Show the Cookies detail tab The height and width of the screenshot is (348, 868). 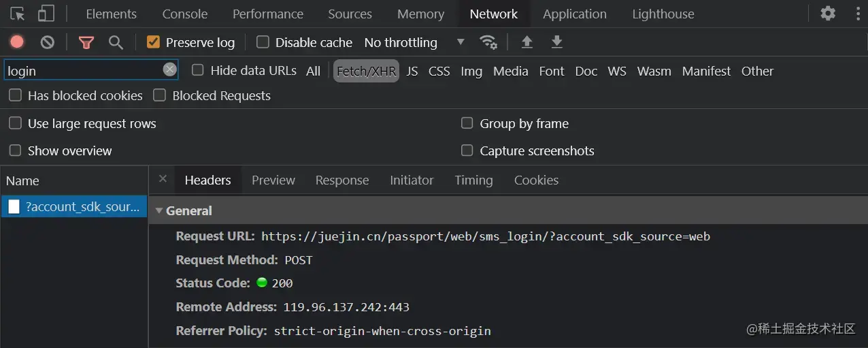pyautogui.click(x=536, y=180)
